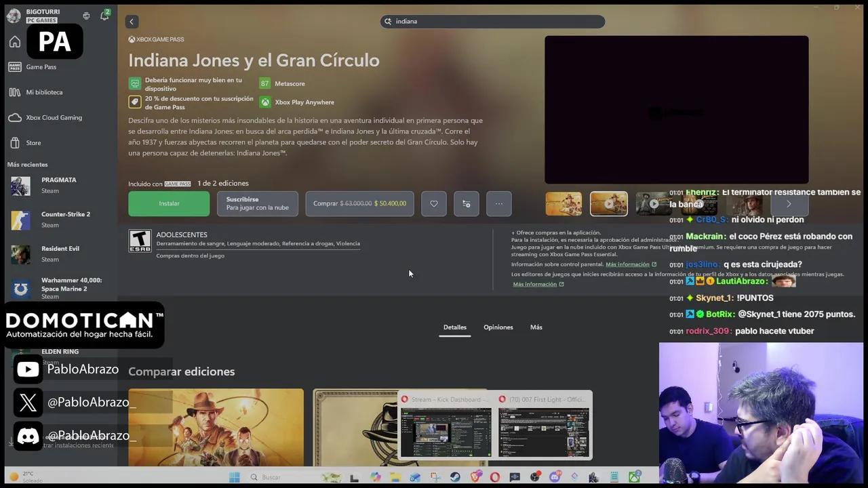Screen dimensions: 868x488
Task: Click the '1 de 2 ediciones' text
Action: pos(223,184)
